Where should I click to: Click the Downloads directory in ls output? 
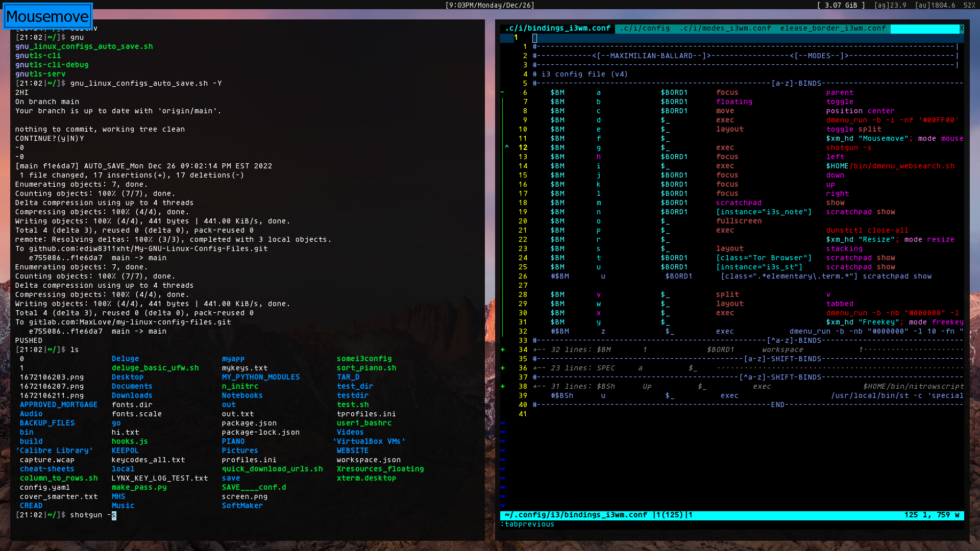point(132,396)
